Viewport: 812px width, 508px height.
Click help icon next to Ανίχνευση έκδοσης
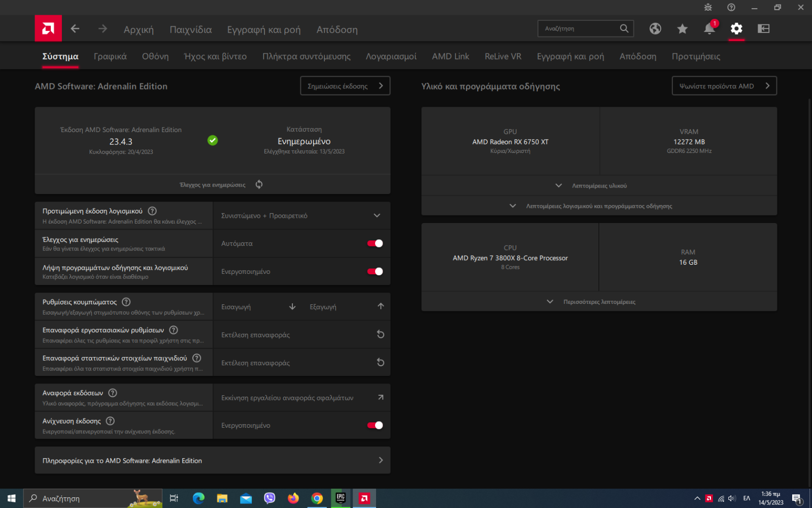coord(110,421)
